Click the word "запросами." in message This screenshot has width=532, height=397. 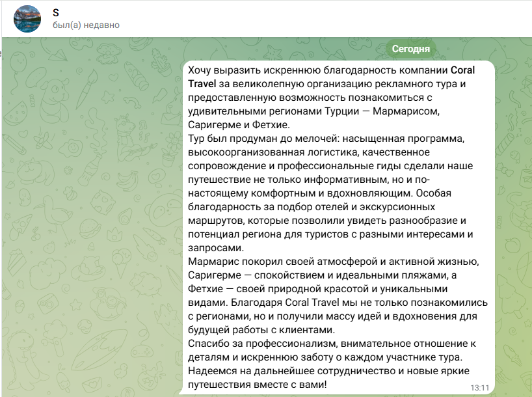[216, 248]
